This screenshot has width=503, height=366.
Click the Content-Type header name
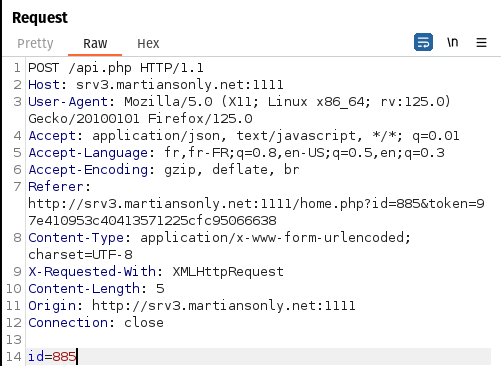click(x=76, y=238)
